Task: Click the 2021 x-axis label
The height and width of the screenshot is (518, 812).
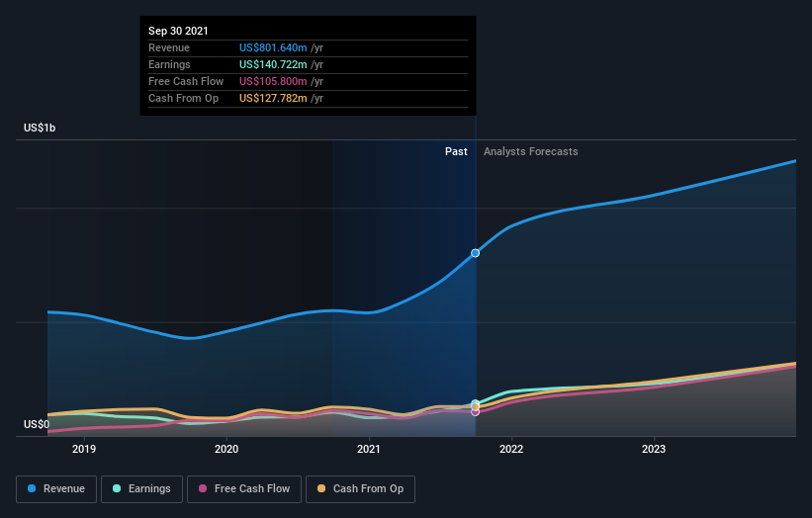Action: 369,449
